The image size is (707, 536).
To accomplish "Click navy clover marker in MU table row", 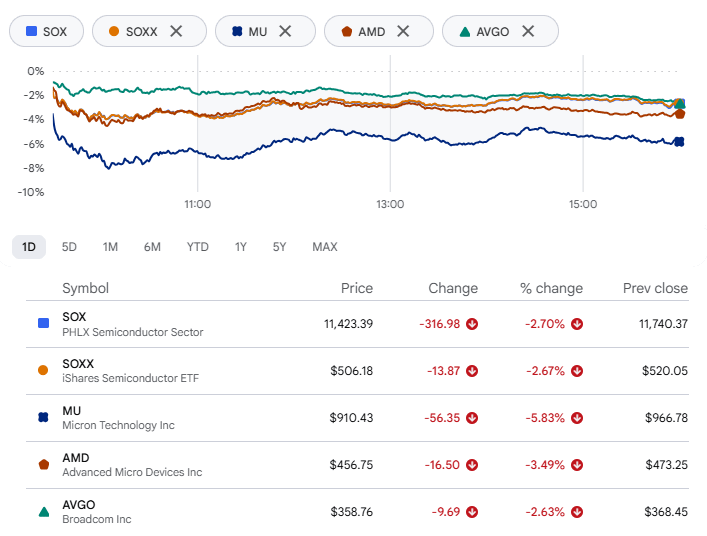I will click(43, 417).
